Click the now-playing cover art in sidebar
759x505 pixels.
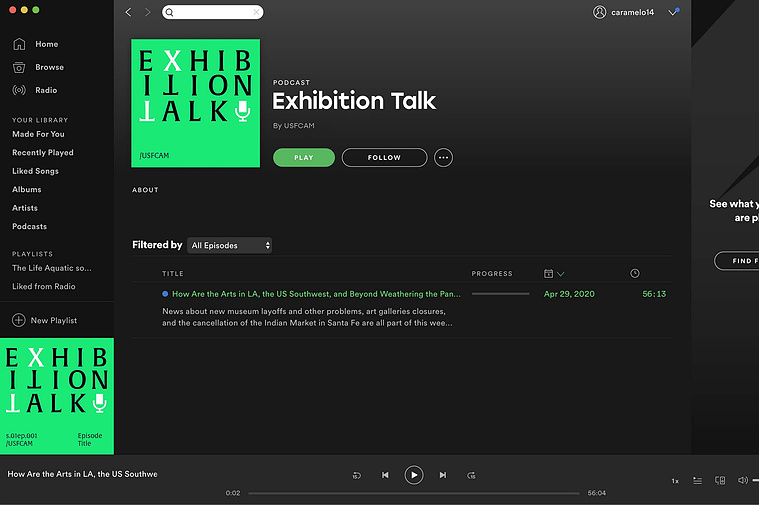coord(57,396)
